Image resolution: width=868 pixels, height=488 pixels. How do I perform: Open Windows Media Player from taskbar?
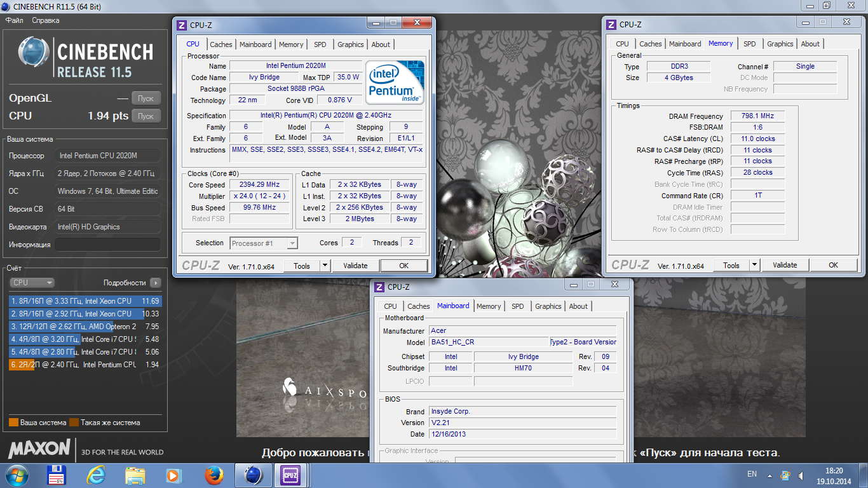[174, 475]
